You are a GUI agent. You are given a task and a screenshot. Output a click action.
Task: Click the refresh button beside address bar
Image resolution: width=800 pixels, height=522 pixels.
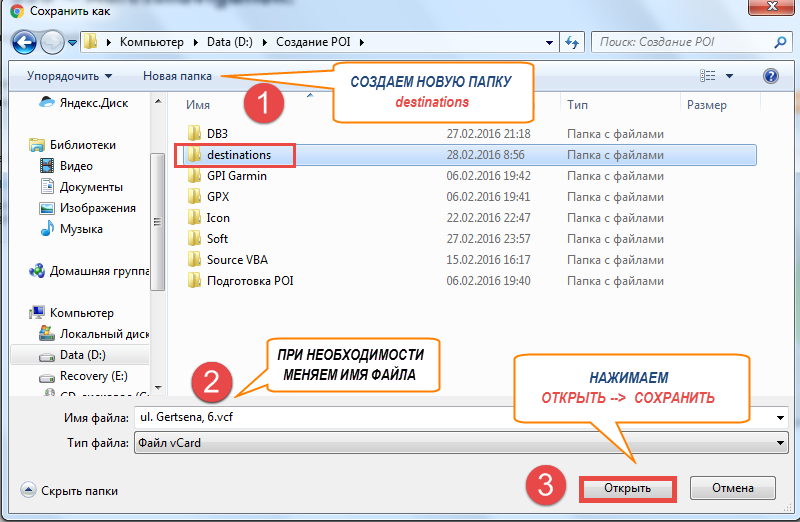pyautogui.click(x=573, y=43)
